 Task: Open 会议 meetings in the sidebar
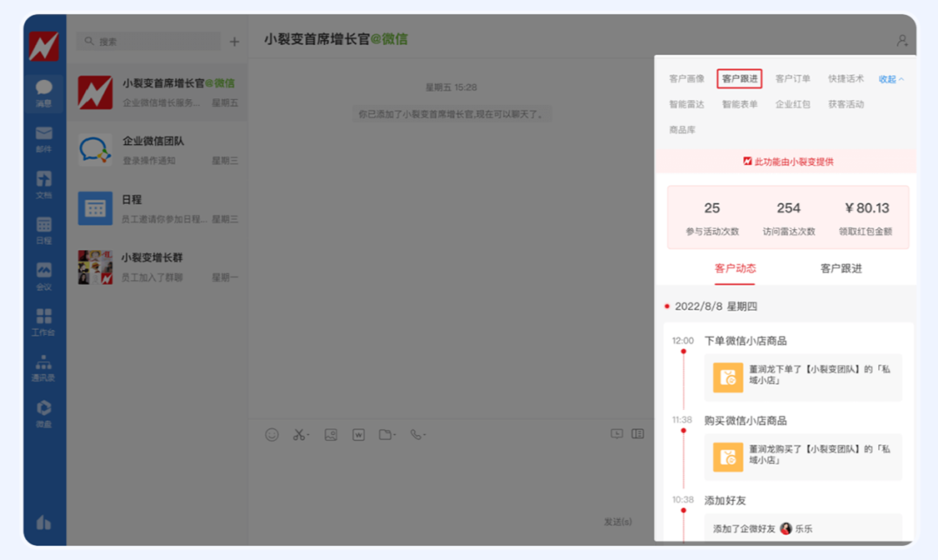coord(44,276)
